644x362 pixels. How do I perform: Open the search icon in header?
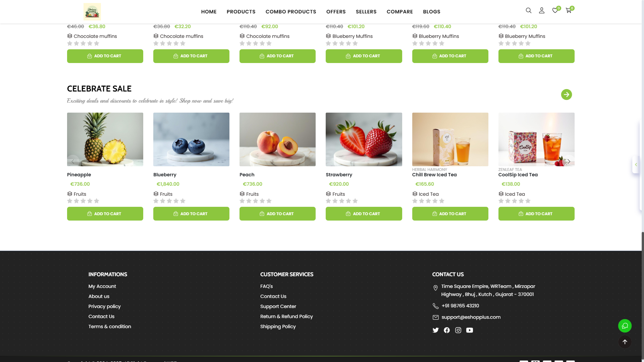pyautogui.click(x=529, y=10)
